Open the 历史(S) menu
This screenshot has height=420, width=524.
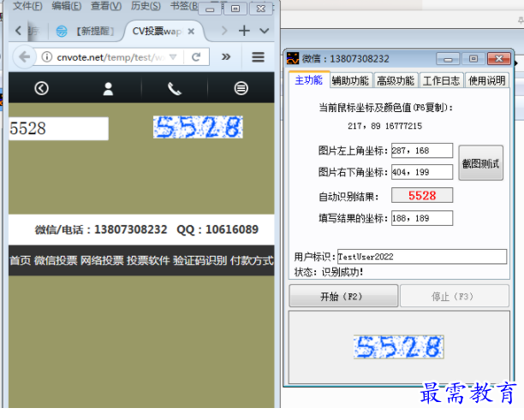point(146,6)
